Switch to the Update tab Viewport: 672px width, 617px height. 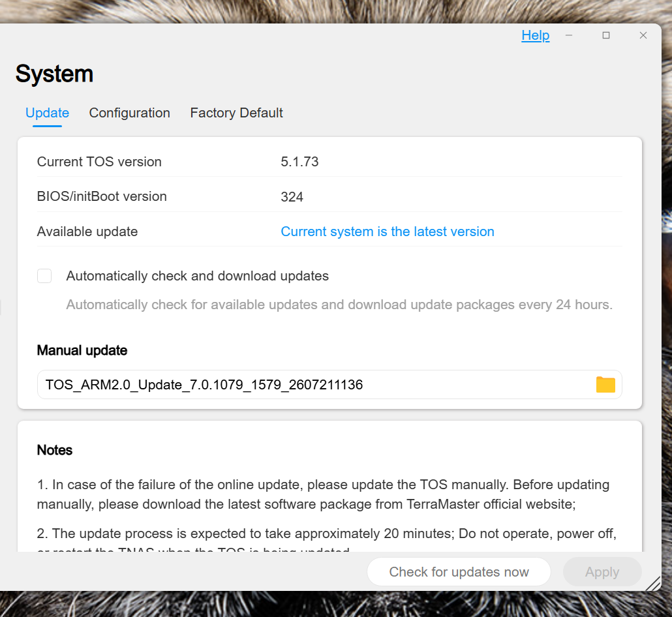click(47, 113)
